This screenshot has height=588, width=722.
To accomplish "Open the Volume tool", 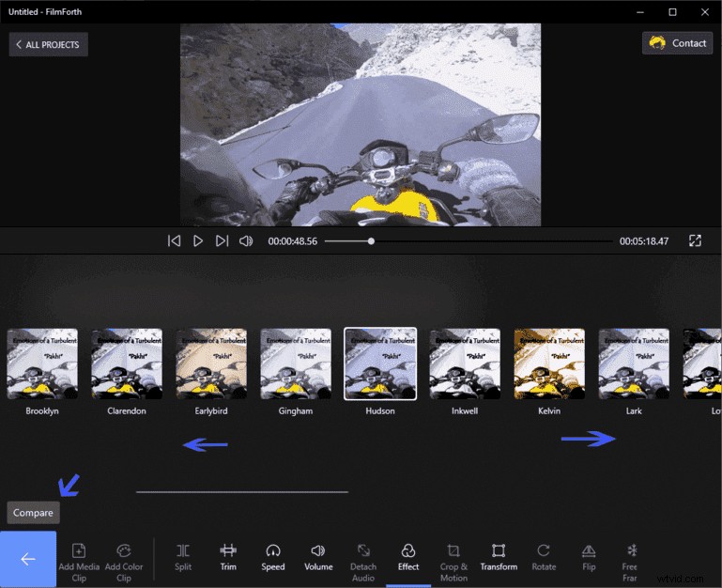I will coord(318,557).
